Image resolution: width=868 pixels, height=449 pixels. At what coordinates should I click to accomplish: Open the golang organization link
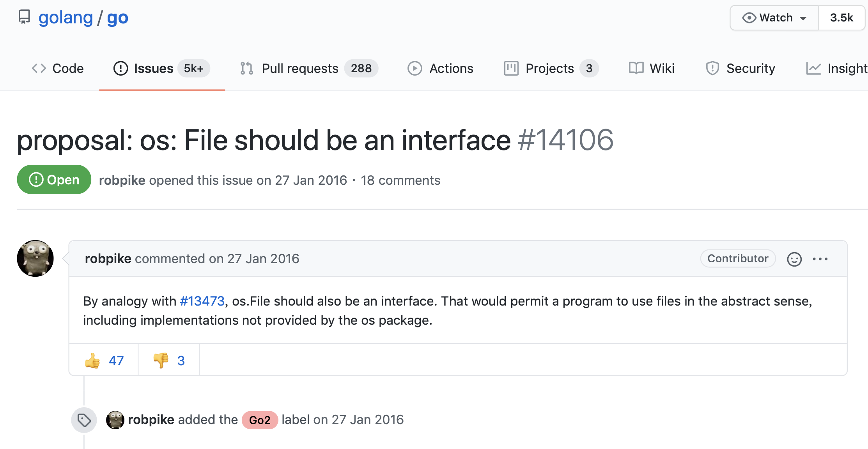pyautogui.click(x=66, y=18)
